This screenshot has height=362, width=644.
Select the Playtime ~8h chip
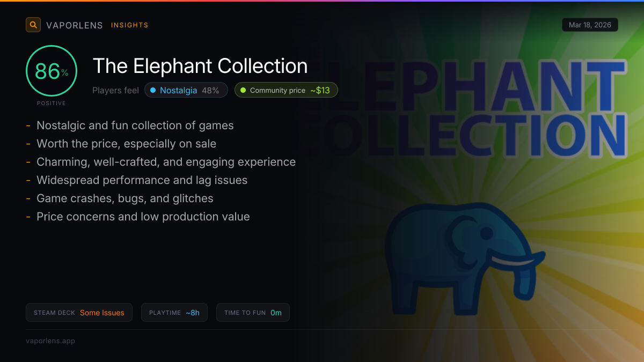point(174,313)
